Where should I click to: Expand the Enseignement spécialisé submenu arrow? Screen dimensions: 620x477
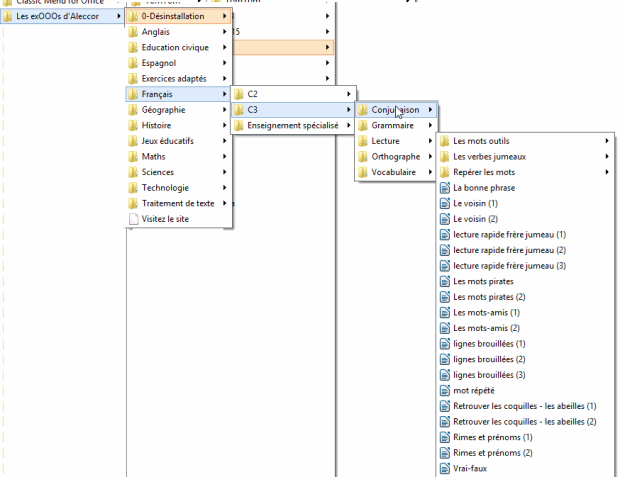coord(349,125)
